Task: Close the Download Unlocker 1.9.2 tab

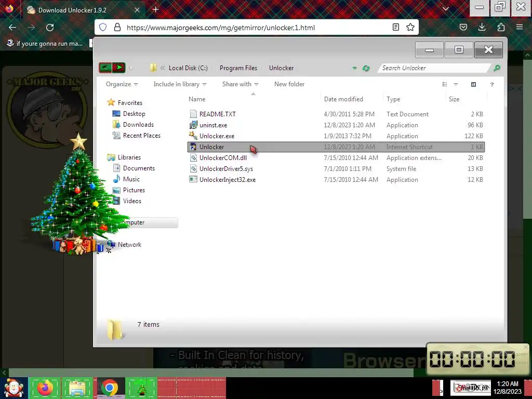Action: [137, 10]
